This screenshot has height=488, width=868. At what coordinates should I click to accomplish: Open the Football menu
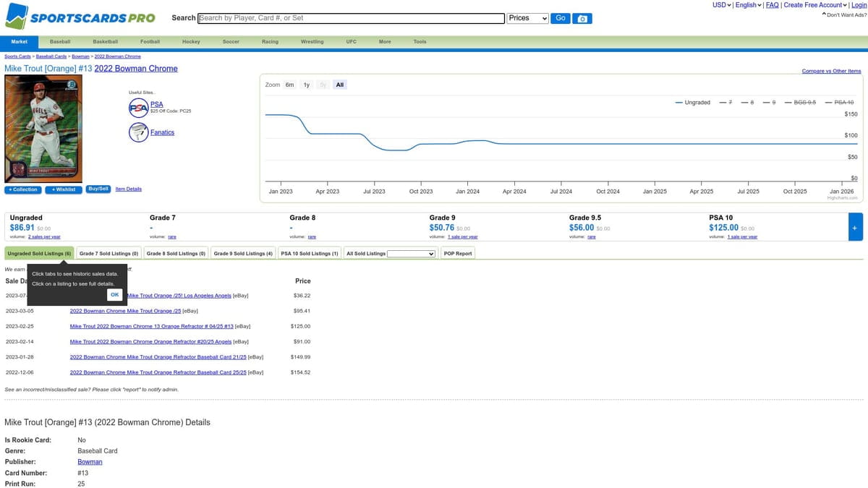click(x=150, y=42)
